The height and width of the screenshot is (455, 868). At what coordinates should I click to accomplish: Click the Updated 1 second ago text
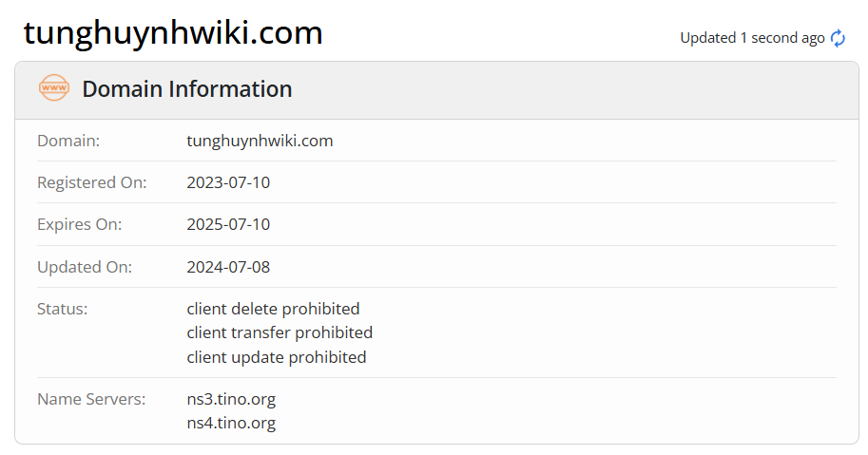point(752,38)
